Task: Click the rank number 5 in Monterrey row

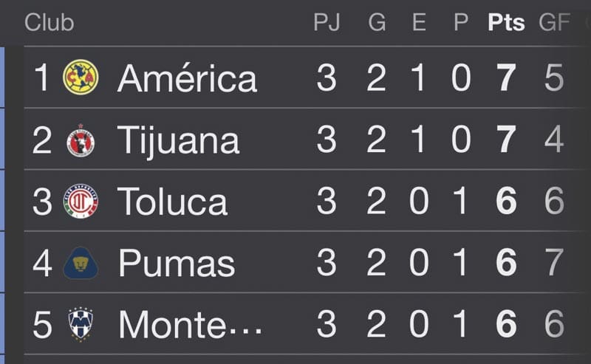Action: [x=42, y=324]
